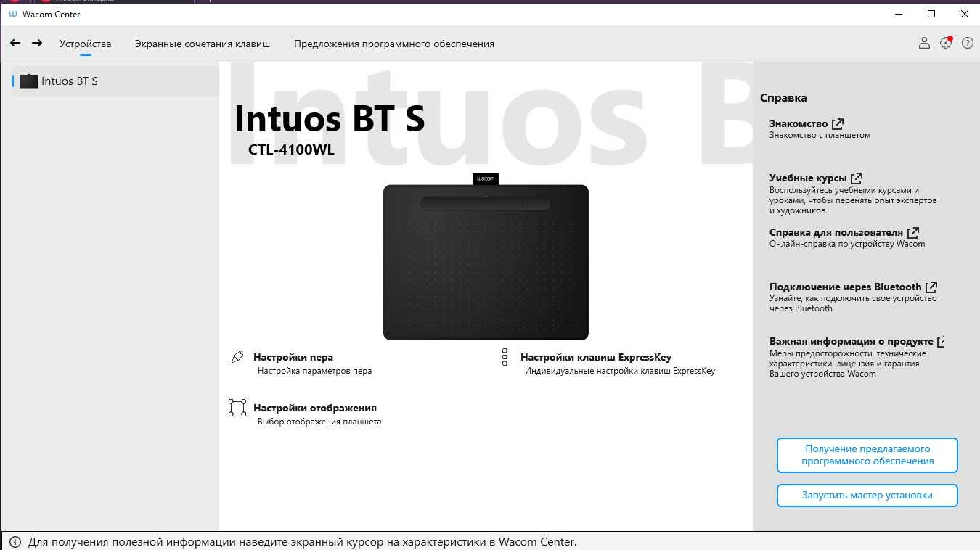Screen dimensions: 980x550
Task: Click Получение предлагаемого программного обеспечения button
Action: [x=867, y=455]
